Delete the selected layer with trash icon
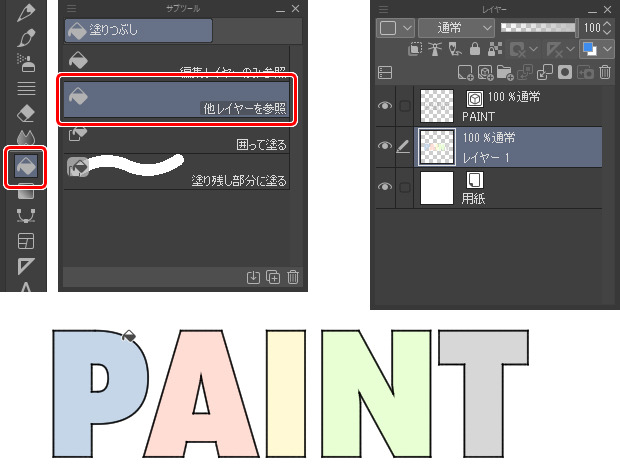The image size is (620, 474). (605, 73)
